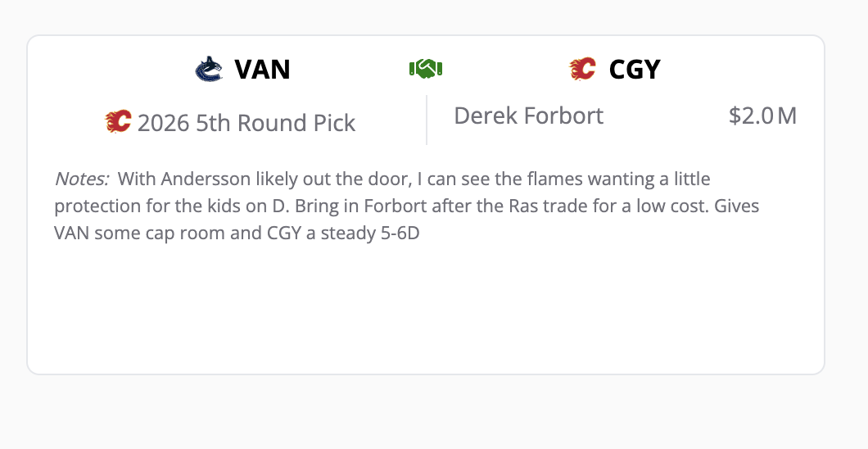Click the vertical divider between trade sides
This screenshot has height=449, width=868.
click(x=427, y=120)
